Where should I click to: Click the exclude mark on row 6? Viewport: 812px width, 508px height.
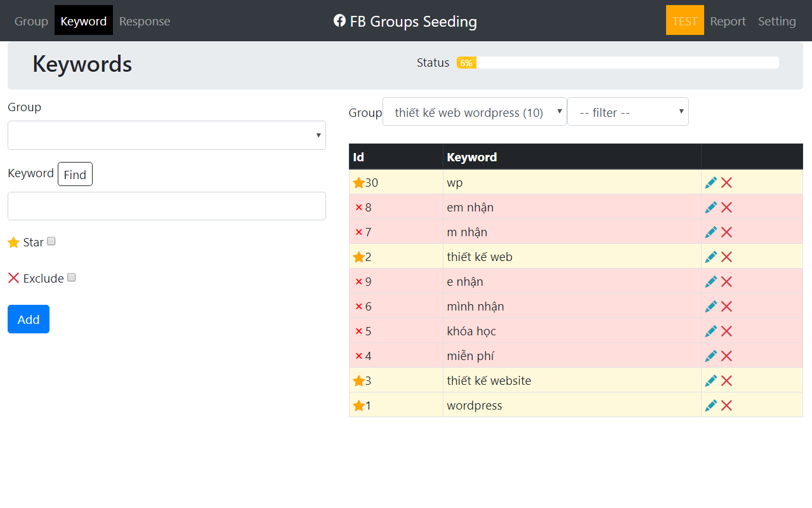358,306
